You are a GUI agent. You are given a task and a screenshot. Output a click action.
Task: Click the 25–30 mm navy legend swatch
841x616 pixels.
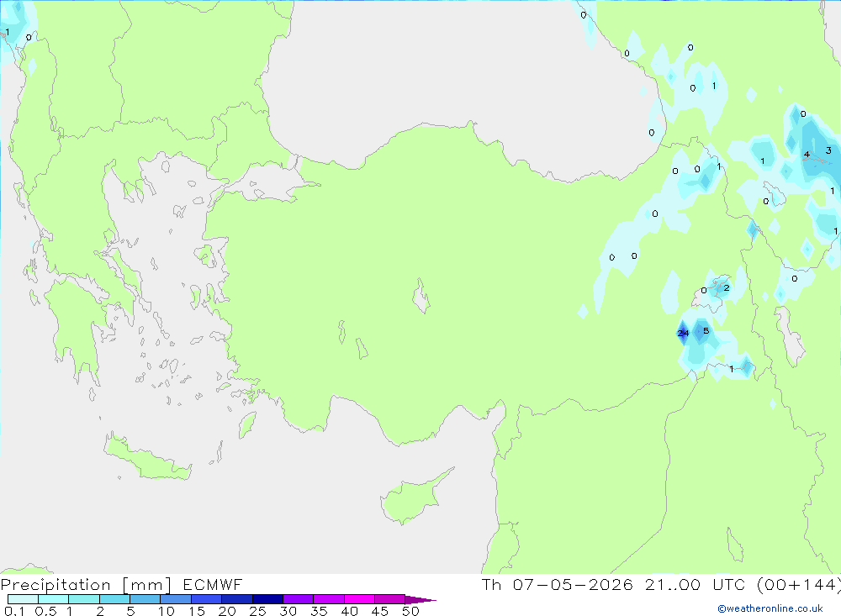pos(267,599)
